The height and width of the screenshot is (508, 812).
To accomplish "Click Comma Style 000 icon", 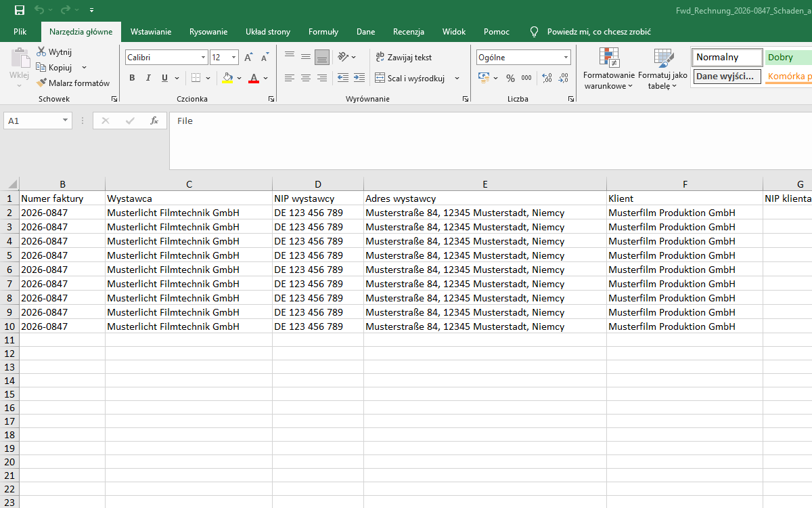I will point(526,78).
